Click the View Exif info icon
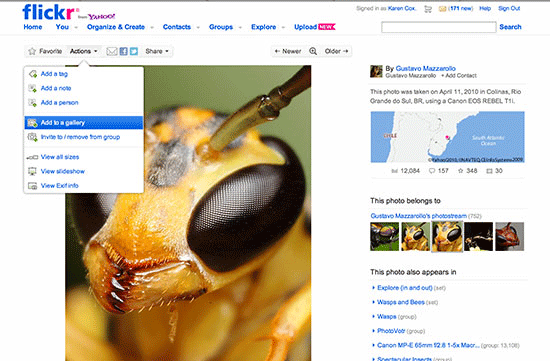 (33, 186)
